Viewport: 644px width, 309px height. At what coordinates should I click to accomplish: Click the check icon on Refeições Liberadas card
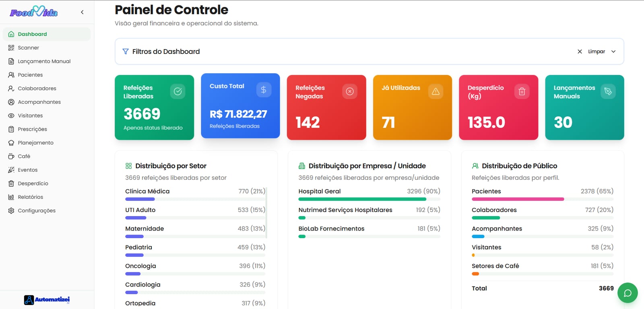[178, 91]
